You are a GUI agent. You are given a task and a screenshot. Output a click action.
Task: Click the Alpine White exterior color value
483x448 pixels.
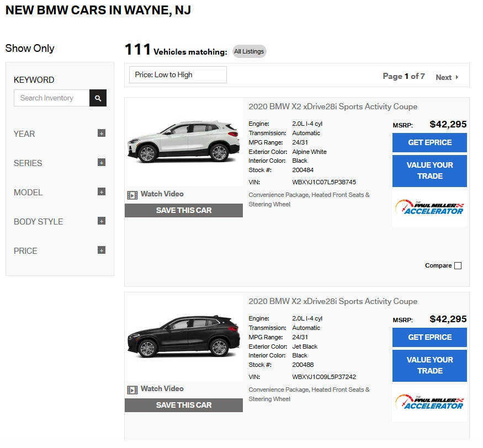click(309, 152)
